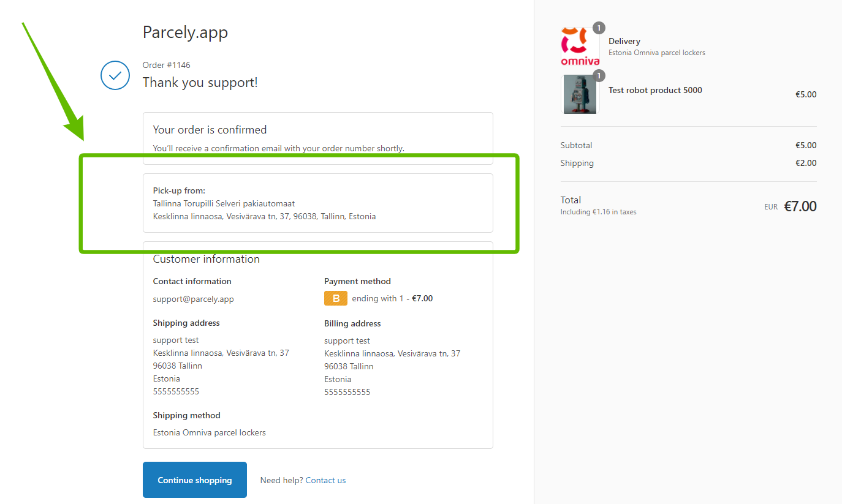Click the 'Payment method' label

pos(357,281)
